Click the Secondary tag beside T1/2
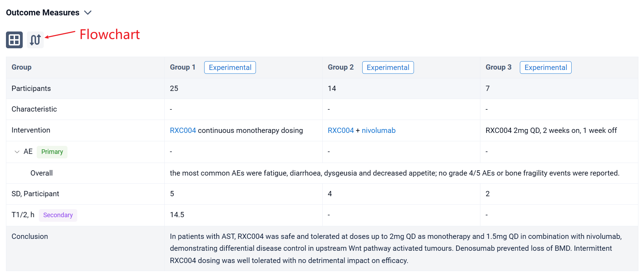The height and width of the screenshot is (277, 644). click(58, 215)
